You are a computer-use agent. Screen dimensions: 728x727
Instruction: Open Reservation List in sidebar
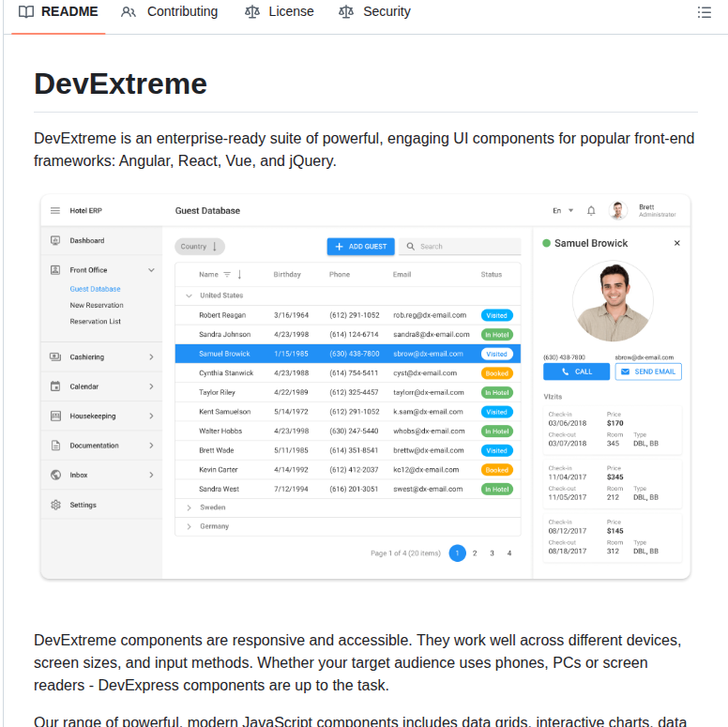95,321
